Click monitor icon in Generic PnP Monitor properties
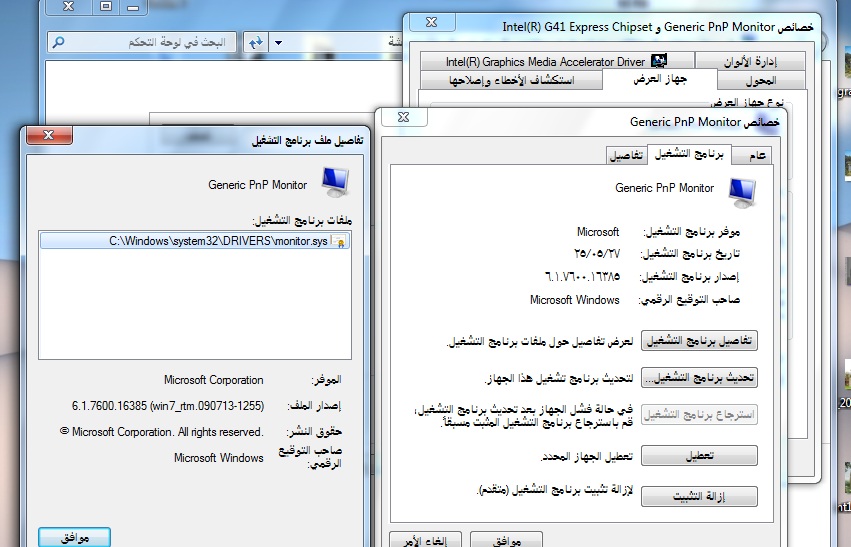 [x=742, y=193]
